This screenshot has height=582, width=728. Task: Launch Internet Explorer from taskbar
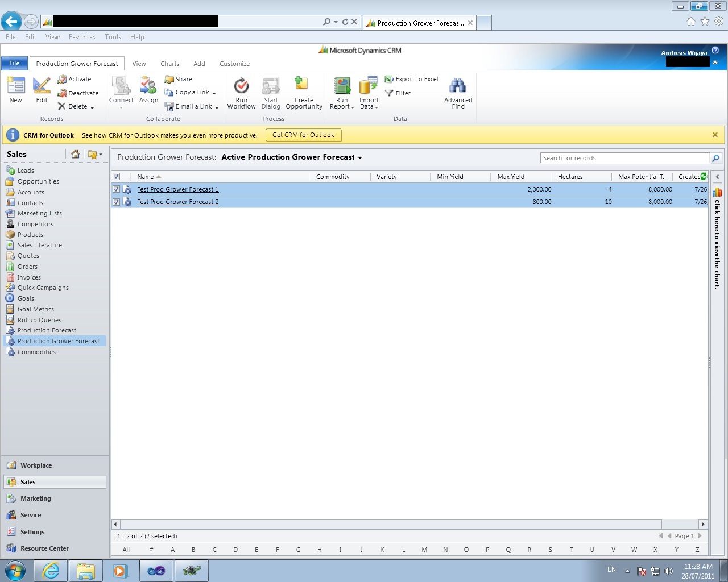pyautogui.click(x=51, y=571)
